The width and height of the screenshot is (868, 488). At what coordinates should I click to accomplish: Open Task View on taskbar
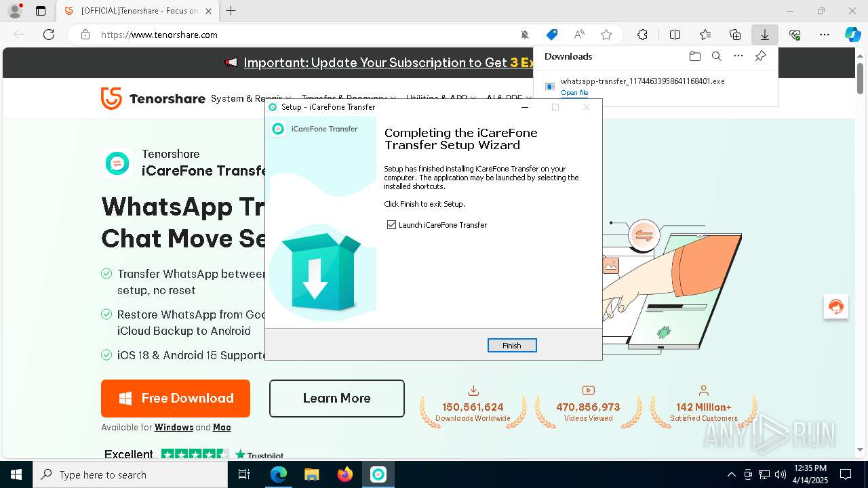244,474
